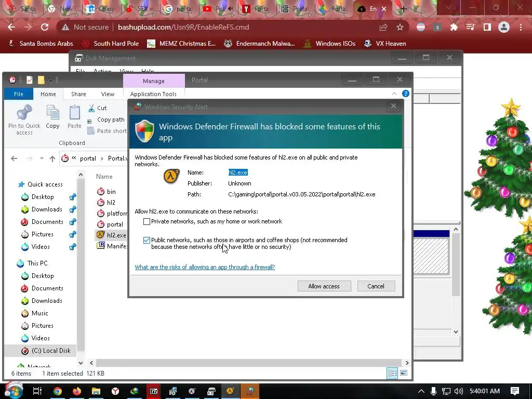Image resolution: width=532 pixels, height=399 pixels.
Task: Go back in Chrome browser
Action: pos(11,27)
